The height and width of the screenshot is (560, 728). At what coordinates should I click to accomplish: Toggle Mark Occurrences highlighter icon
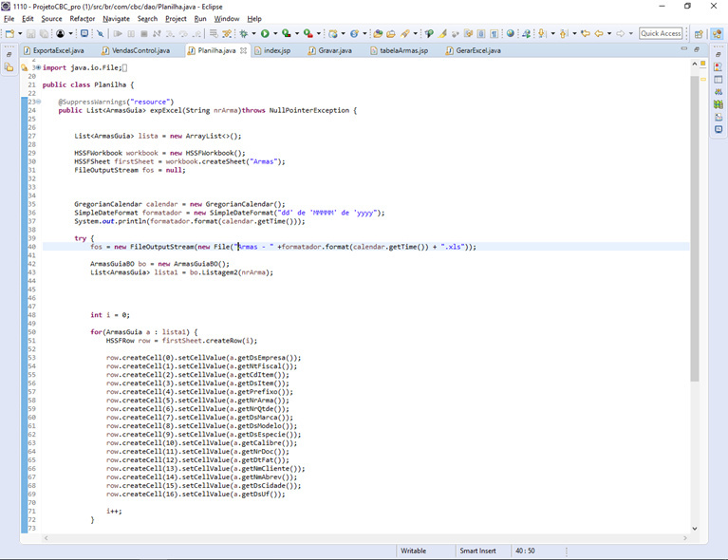442,33
